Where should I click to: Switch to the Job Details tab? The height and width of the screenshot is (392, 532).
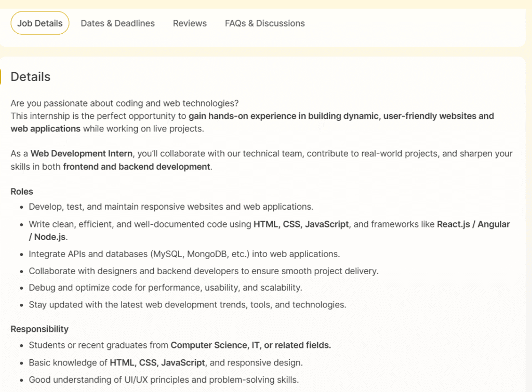coord(39,23)
